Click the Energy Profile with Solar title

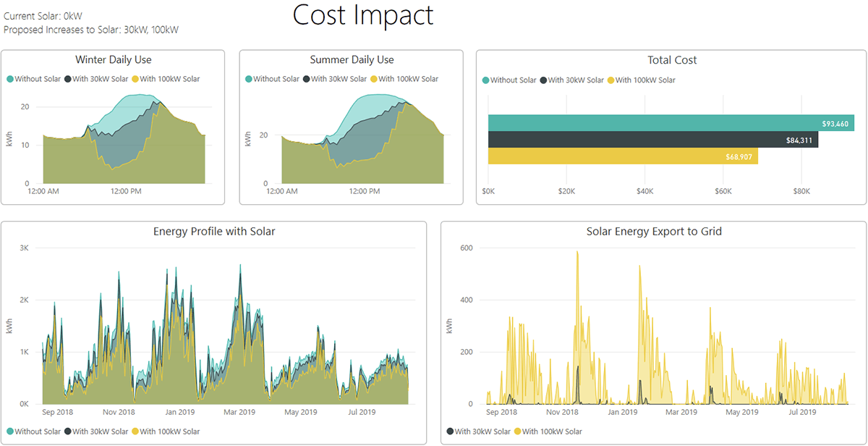coord(214,232)
